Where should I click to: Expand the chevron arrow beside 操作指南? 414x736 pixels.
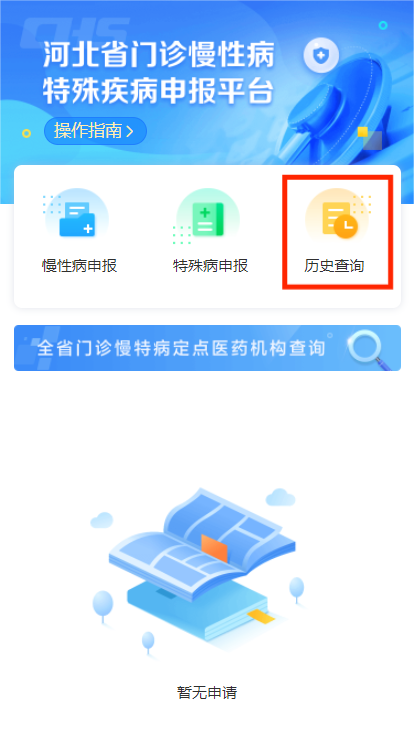coord(130,131)
